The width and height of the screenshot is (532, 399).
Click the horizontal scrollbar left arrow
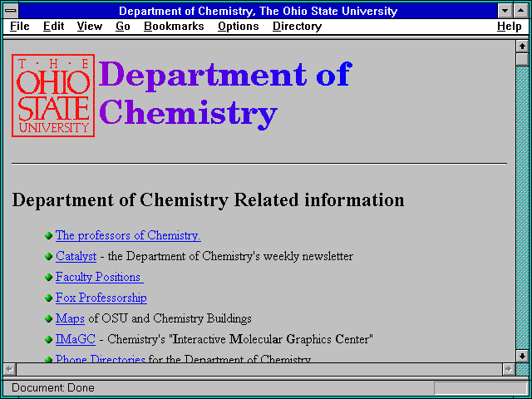(10, 369)
